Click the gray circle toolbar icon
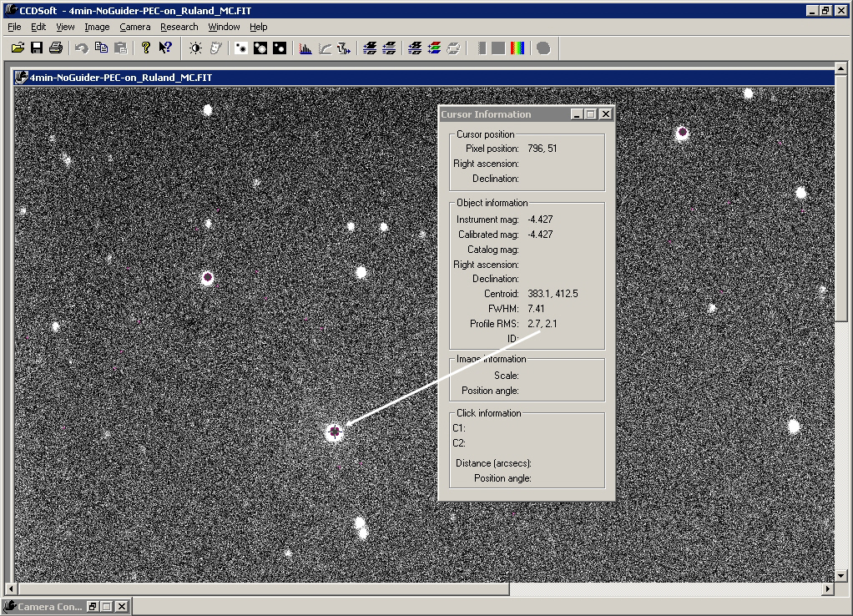Image resolution: width=853 pixels, height=616 pixels. coord(543,48)
